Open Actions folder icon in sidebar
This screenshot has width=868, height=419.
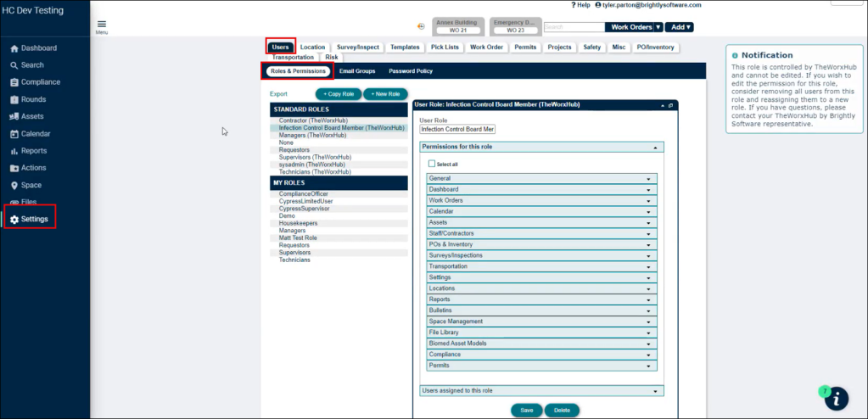click(x=14, y=168)
